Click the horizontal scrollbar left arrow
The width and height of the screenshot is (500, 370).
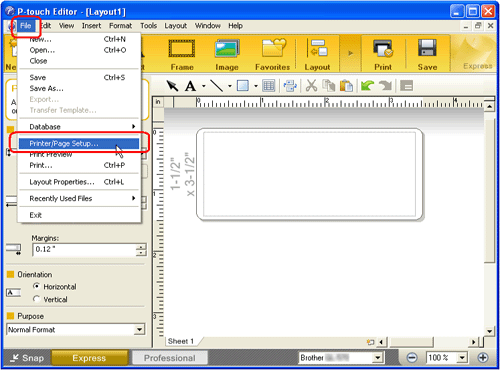point(382,342)
